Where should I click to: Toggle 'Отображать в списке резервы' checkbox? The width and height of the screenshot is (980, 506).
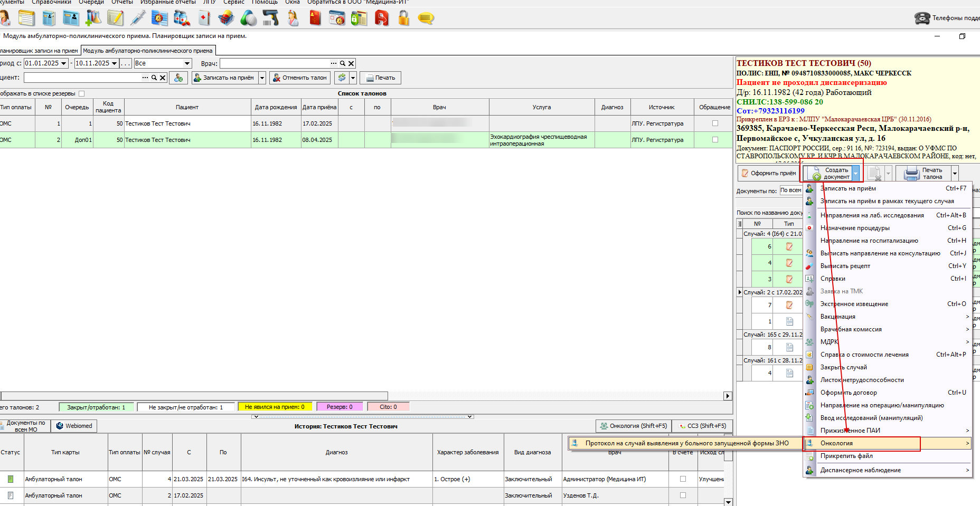pos(81,93)
